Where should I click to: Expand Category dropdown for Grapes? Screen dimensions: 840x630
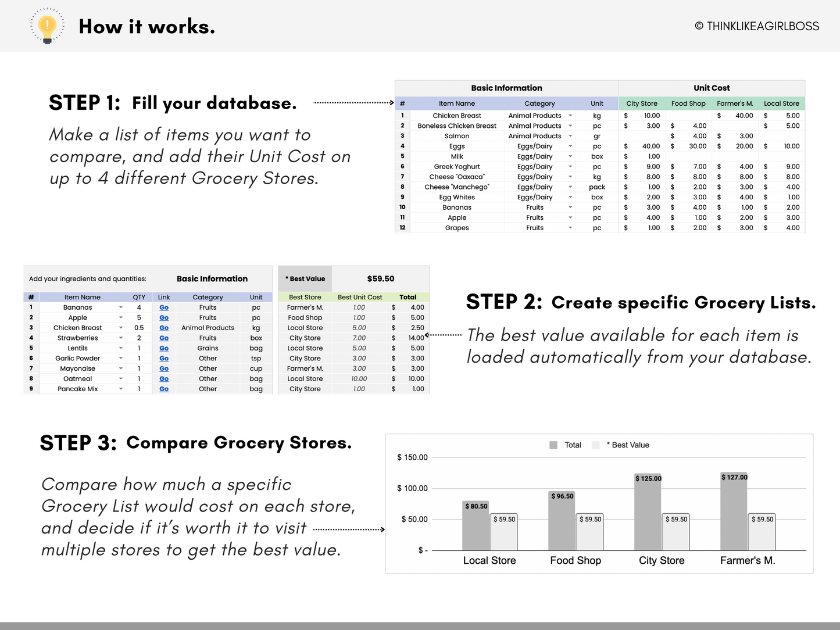tap(570, 227)
